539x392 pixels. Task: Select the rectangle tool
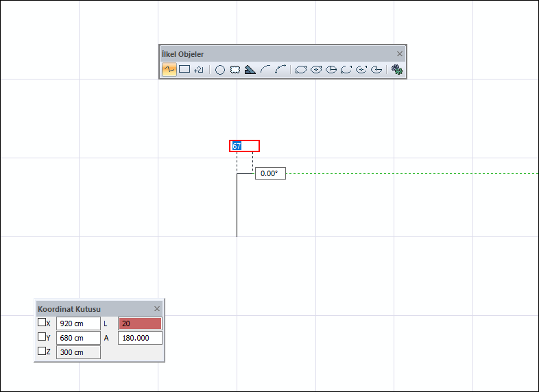click(184, 69)
